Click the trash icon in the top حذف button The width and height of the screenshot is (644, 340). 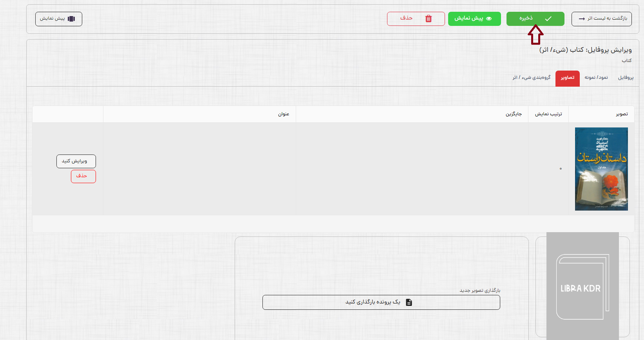click(x=429, y=19)
